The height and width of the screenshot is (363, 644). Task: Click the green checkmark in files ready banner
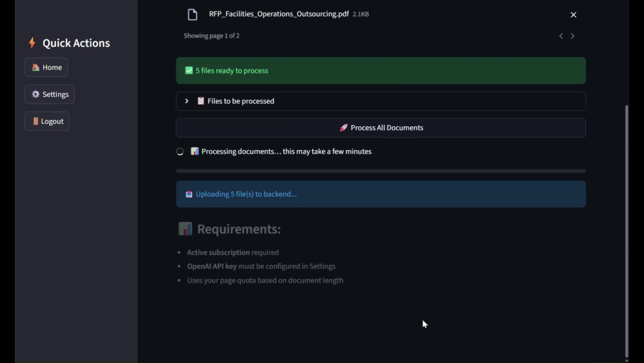pos(189,70)
